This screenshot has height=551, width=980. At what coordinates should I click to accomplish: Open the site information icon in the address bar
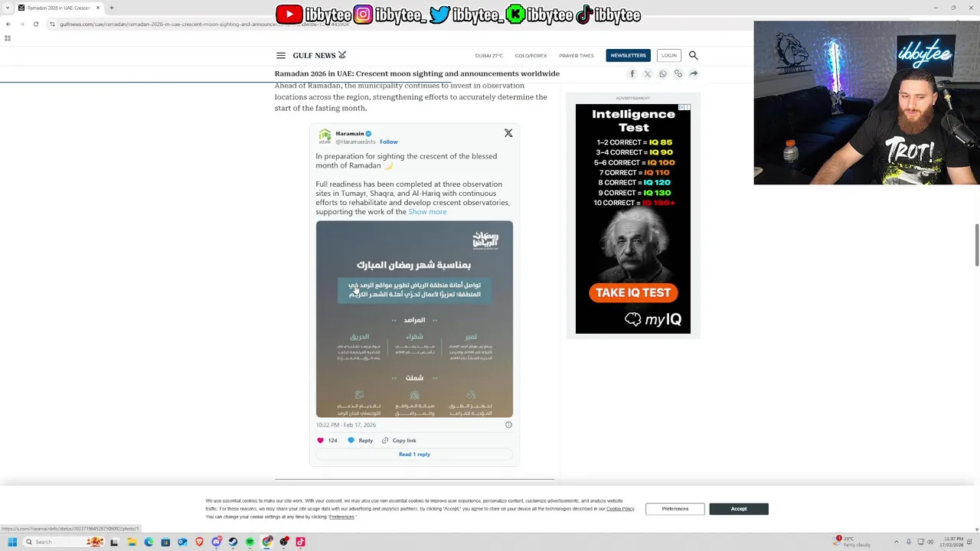[52, 24]
